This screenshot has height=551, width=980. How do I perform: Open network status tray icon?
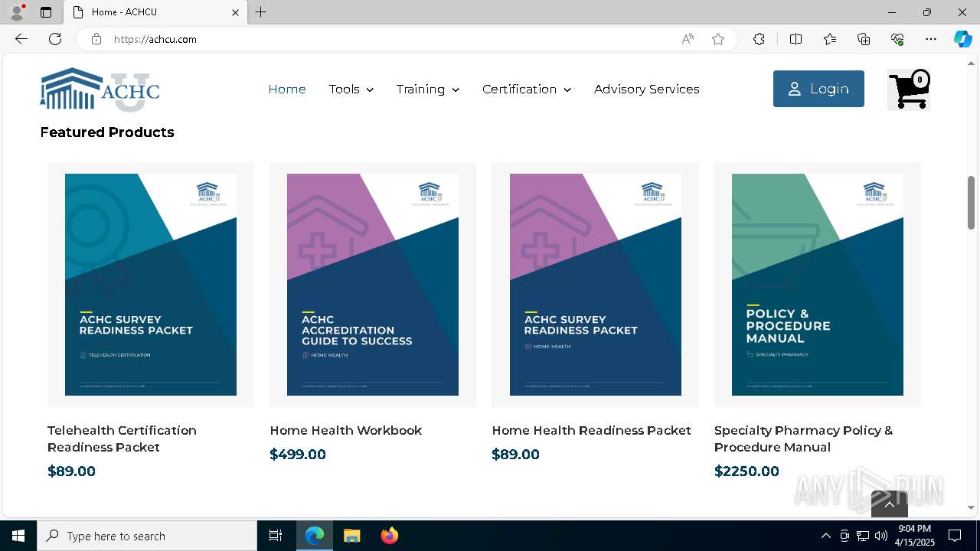tap(862, 536)
